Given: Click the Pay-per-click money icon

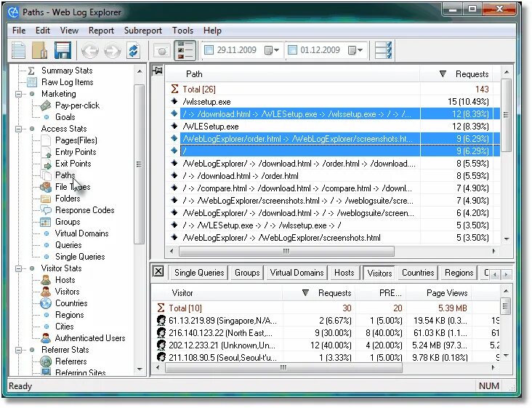Looking at the screenshot, I should pyautogui.click(x=46, y=105).
